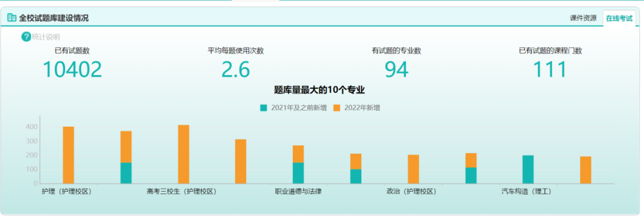Click the orange bar for 政治（护理校区）

click(x=413, y=169)
